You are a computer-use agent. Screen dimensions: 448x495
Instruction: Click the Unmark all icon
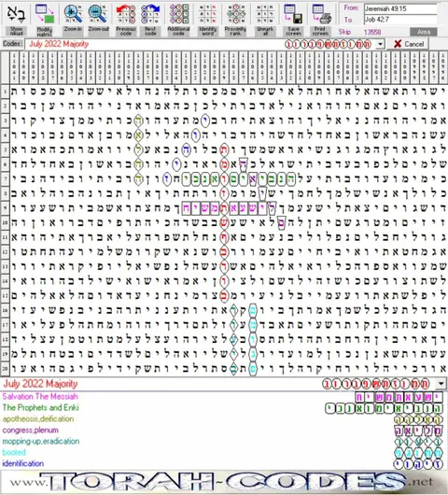[x=265, y=14]
